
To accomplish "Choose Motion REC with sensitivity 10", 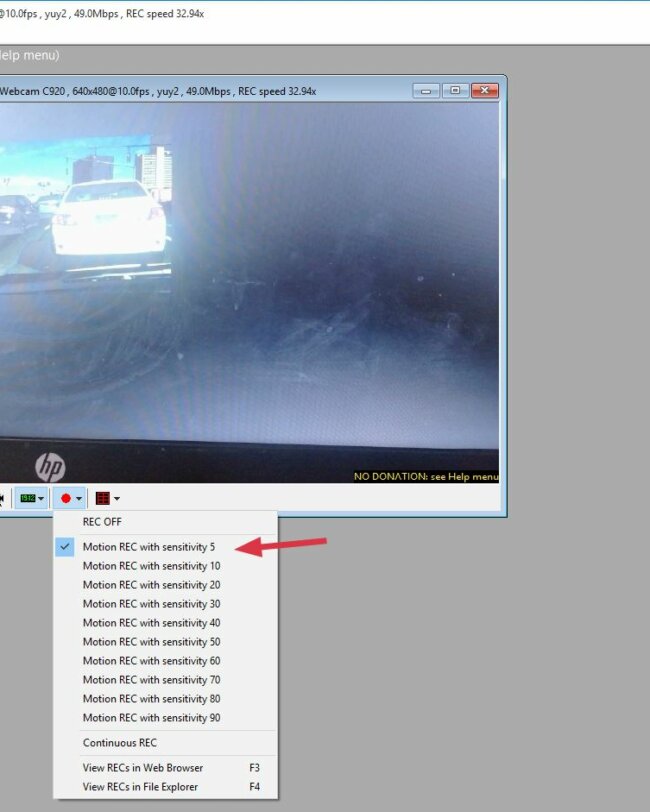I will click(166, 566).
